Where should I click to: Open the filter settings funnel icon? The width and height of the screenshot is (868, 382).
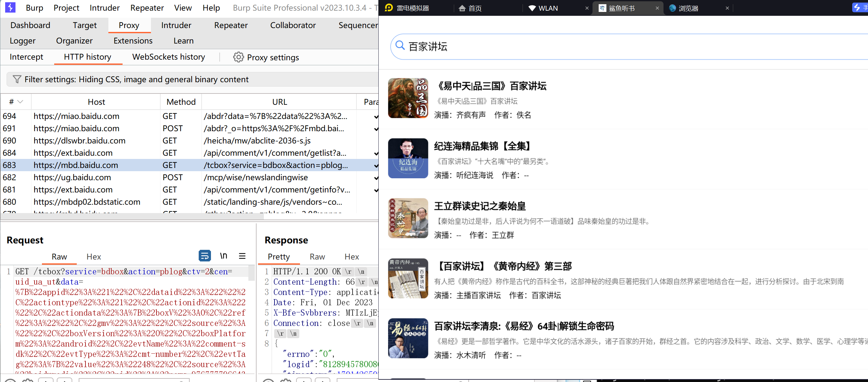pos(17,79)
